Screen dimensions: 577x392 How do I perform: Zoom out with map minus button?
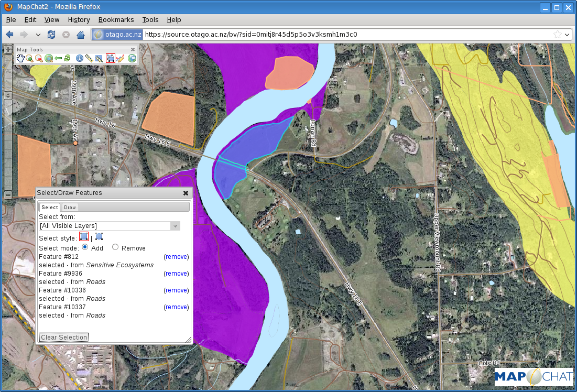coord(8,194)
